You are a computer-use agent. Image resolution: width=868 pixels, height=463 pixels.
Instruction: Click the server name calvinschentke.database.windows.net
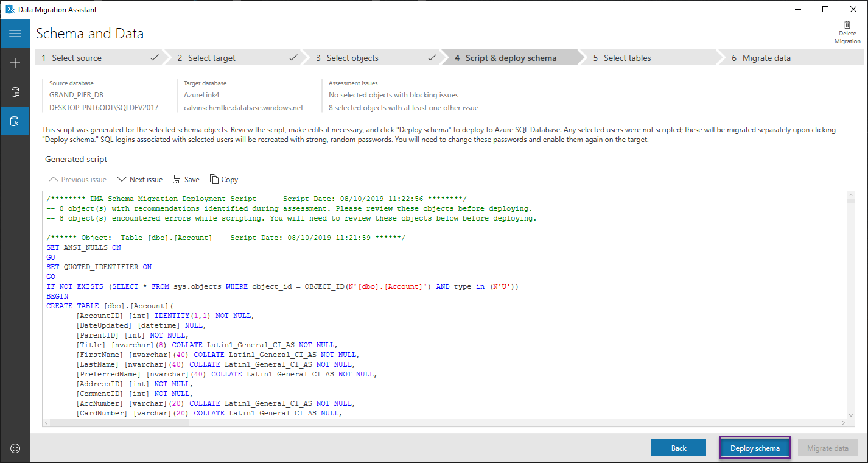(x=243, y=108)
